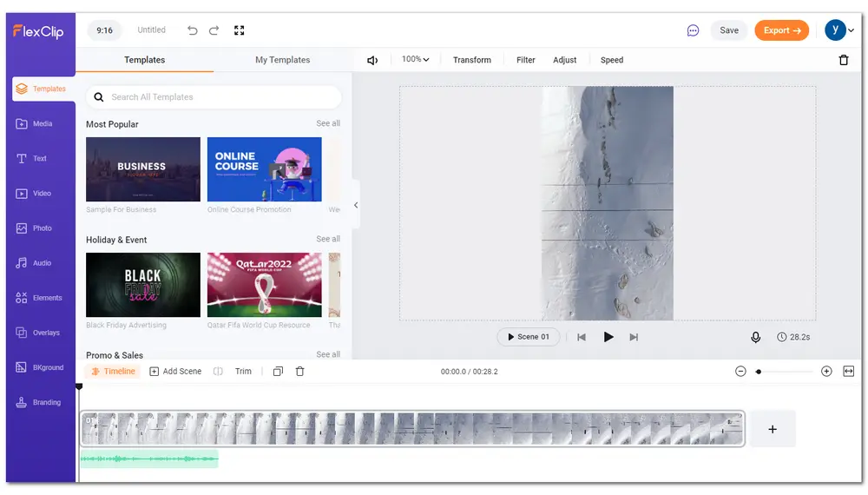Zoom in the timeline with plus icon

pos(826,371)
